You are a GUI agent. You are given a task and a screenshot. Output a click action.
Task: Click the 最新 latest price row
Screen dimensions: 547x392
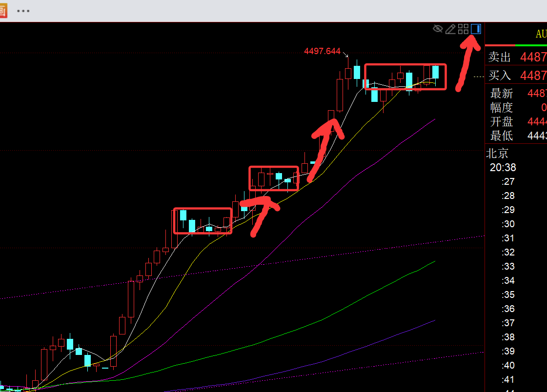point(516,94)
